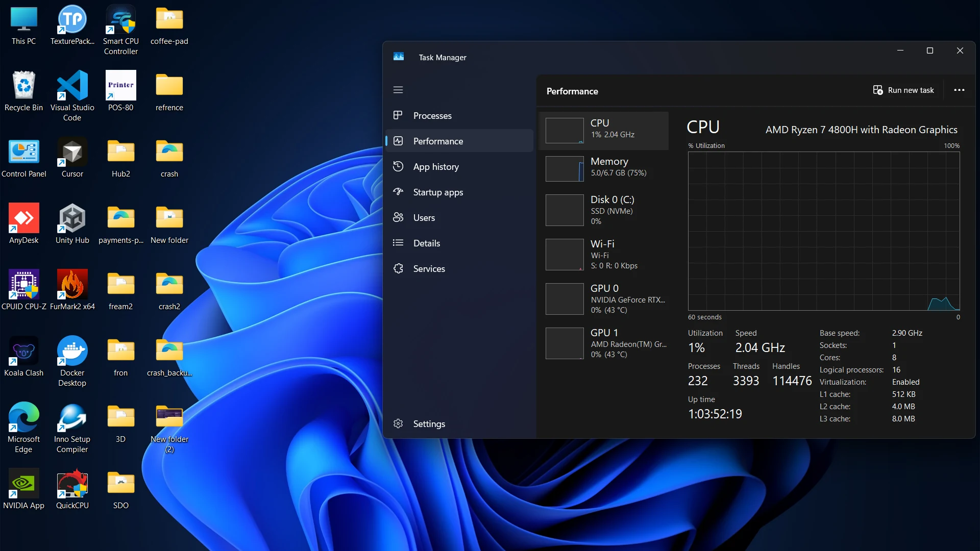Select the coffee-pad folder
Screen dimensions: 980x551
coord(169,26)
